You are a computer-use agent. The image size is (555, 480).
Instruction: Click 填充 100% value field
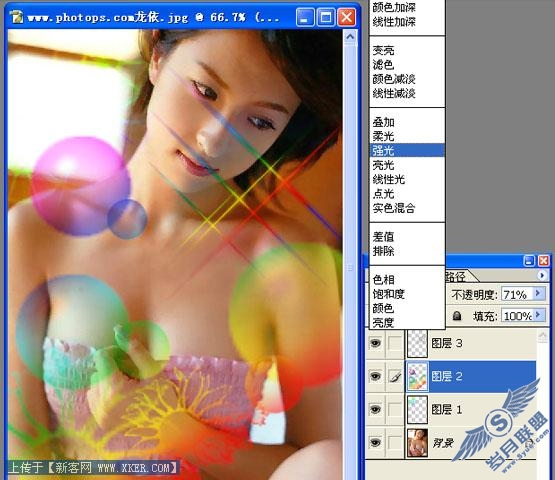[517, 315]
